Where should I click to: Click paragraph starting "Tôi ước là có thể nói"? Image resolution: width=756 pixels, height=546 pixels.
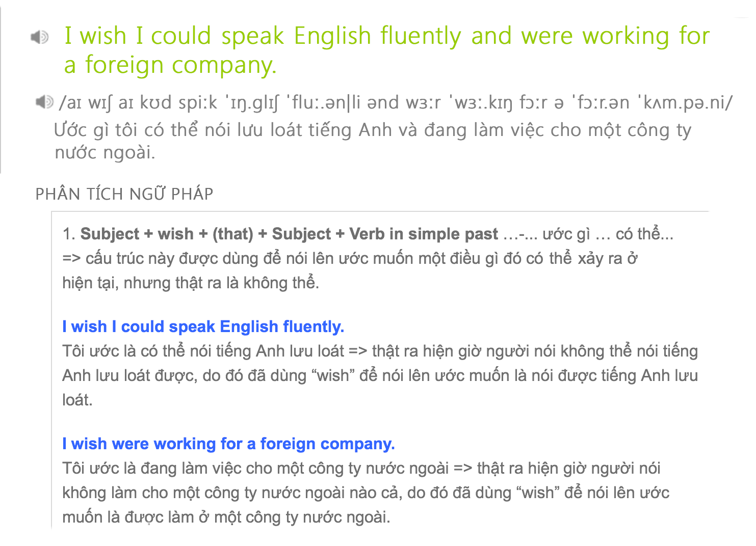[380, 375]
